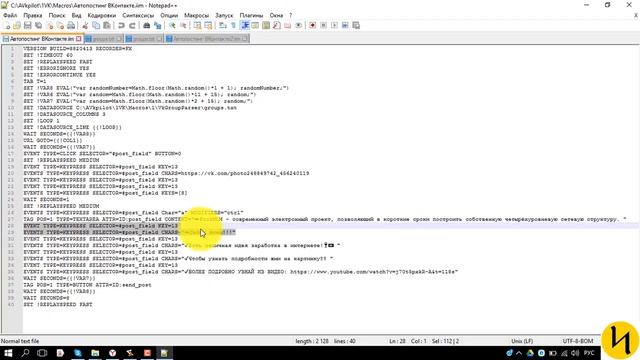
Task: Open the Синтаксисы menu
Action: (x=138, y=15)
